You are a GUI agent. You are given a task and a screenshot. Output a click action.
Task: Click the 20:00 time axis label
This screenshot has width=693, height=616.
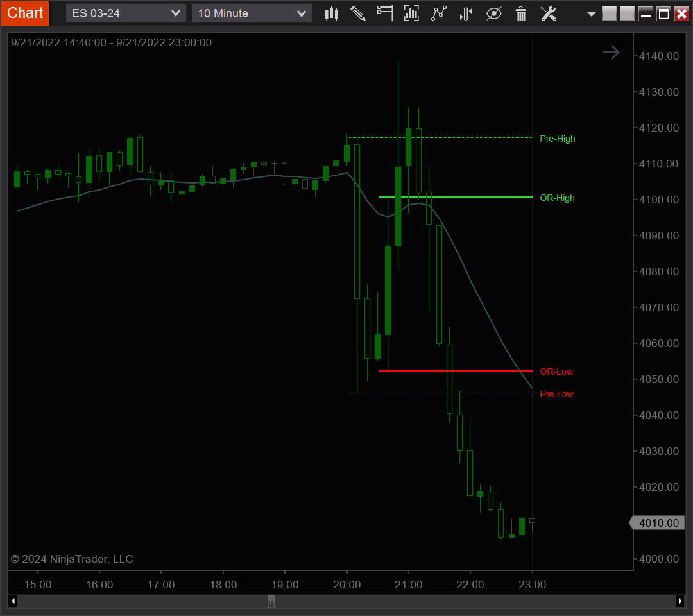coord(346,585)
